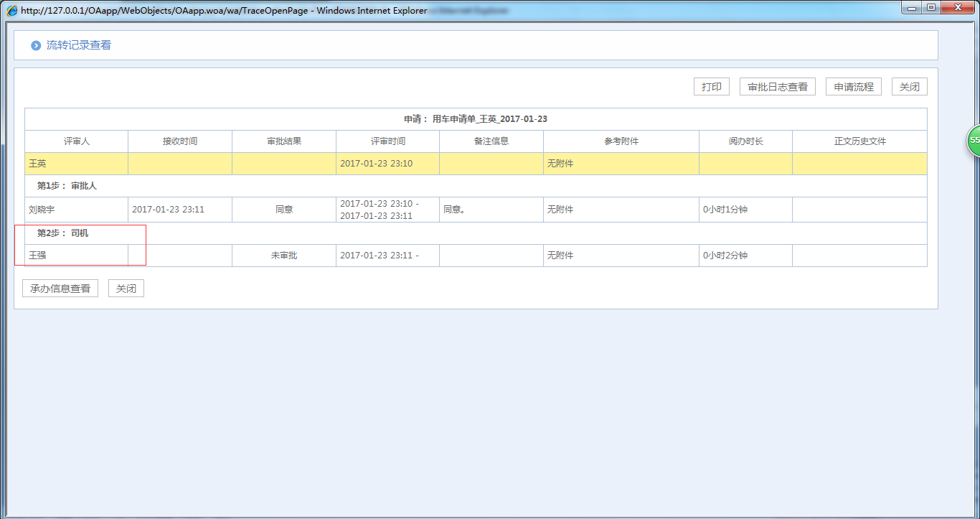Click green circular badge on right edge
980x519 pixels.
click(x=974, y=141)
